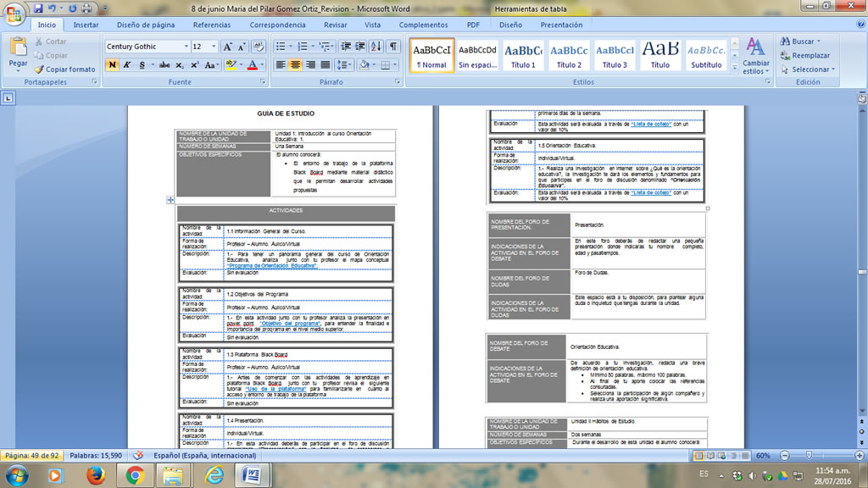Click the font color red swatch
This screenshot has width=868, height=488.
point(253,65)
